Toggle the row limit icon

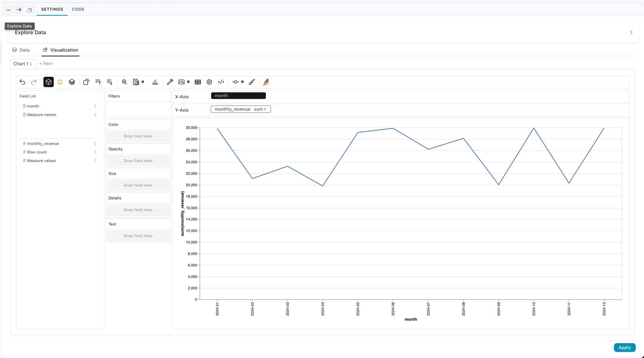tap(236, 82)
